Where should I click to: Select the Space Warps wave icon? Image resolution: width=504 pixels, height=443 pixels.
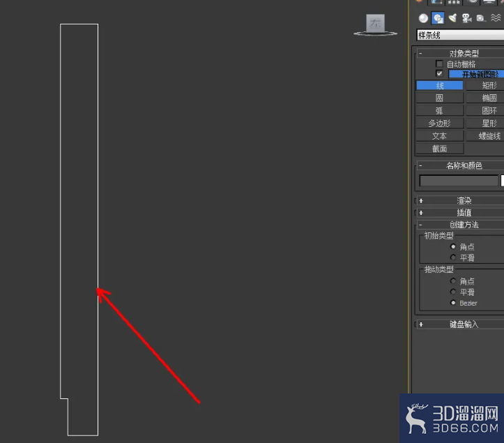tap(496, 18)
